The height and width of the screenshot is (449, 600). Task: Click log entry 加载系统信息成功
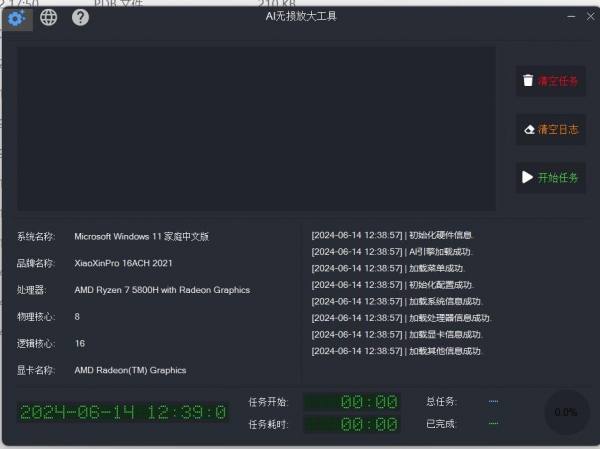397,301
